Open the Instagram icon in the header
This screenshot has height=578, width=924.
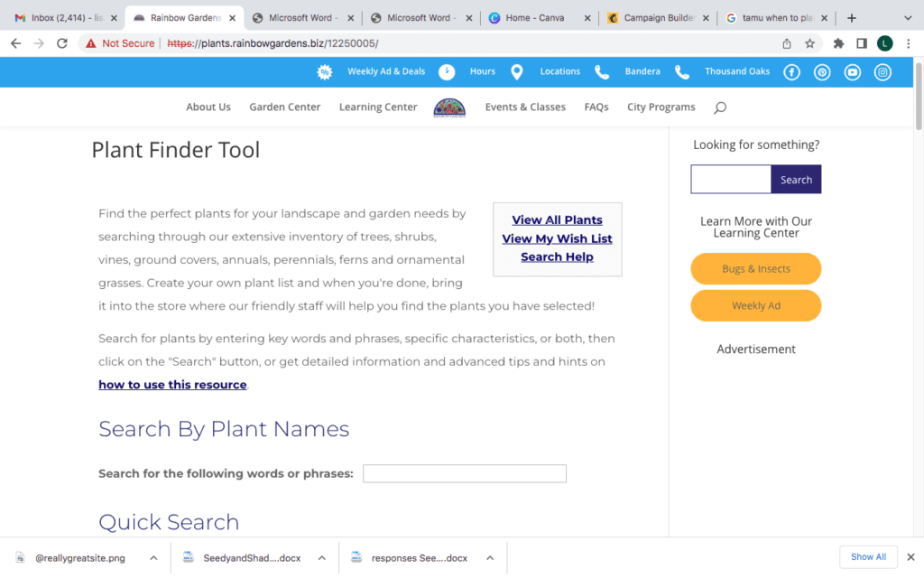882,72
